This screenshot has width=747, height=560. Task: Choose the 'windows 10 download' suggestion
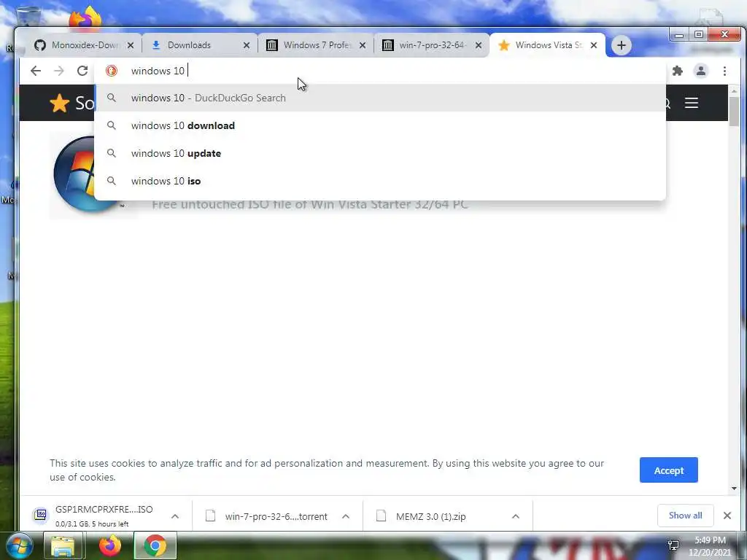coord(380,125)
